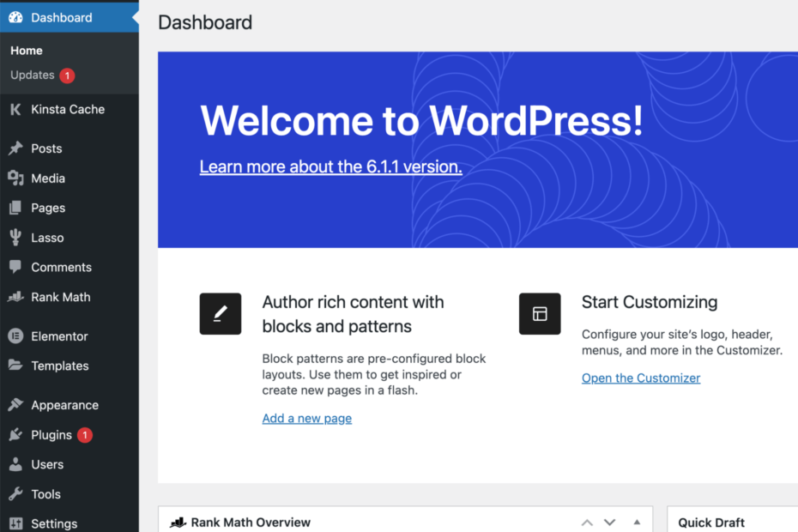Click the Dashboard gauge icon
798x532 pixels.
(15, 17)
